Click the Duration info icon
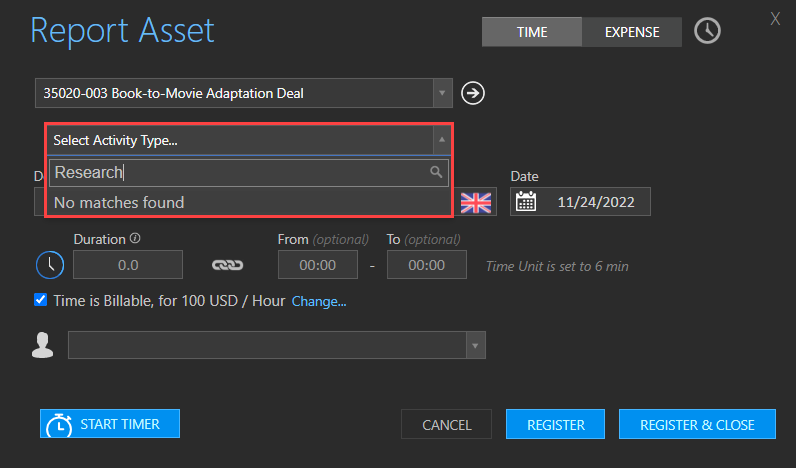 [135, 238]
